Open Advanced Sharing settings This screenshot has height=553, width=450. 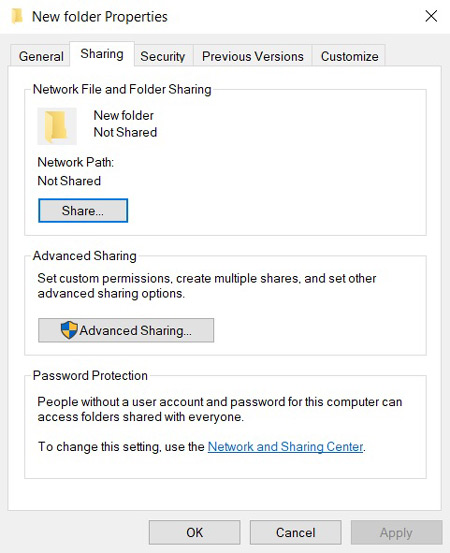126,330
